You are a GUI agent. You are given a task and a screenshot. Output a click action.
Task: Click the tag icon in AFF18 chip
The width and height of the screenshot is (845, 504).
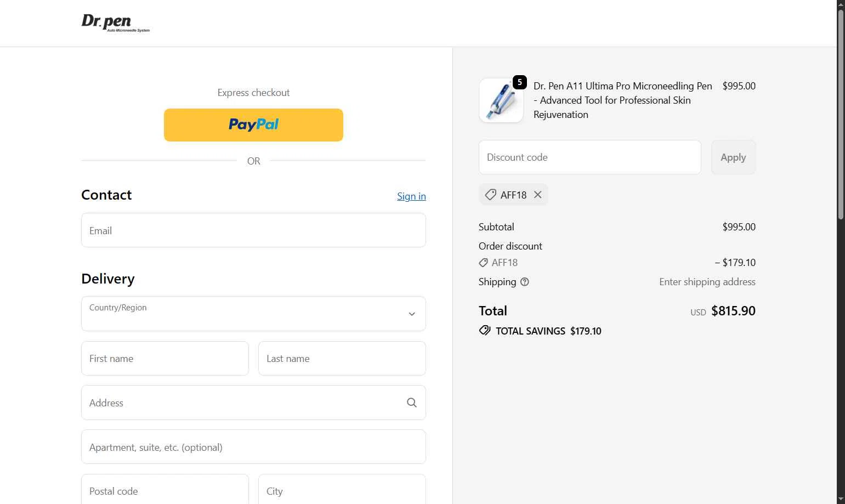[x=491, y=195]
